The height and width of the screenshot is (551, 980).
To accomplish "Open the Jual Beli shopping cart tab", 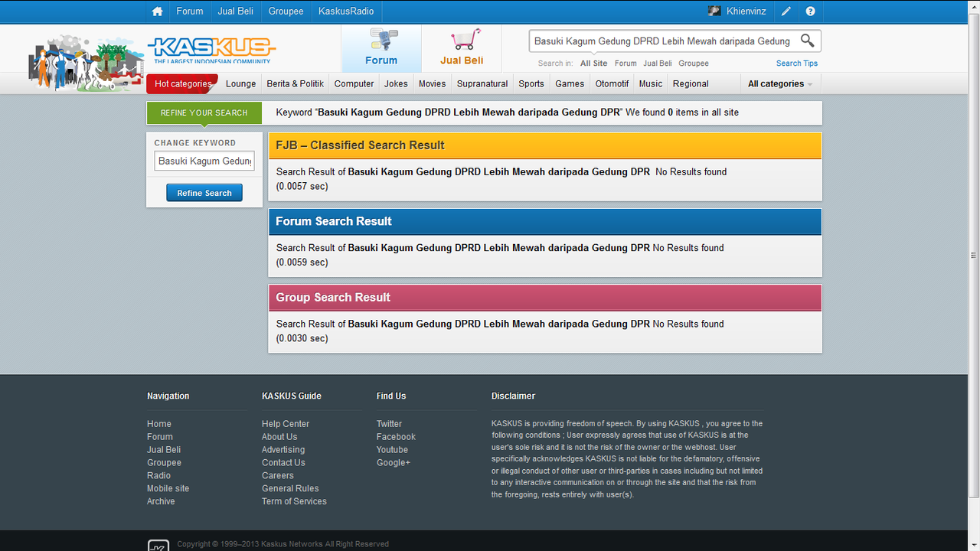I will (x=462, y=48).
